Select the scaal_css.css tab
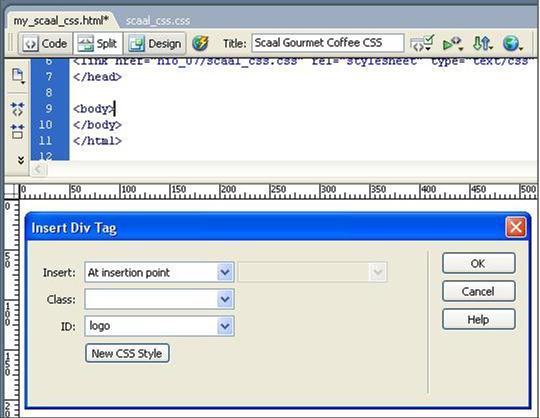 tap(158, 21)
